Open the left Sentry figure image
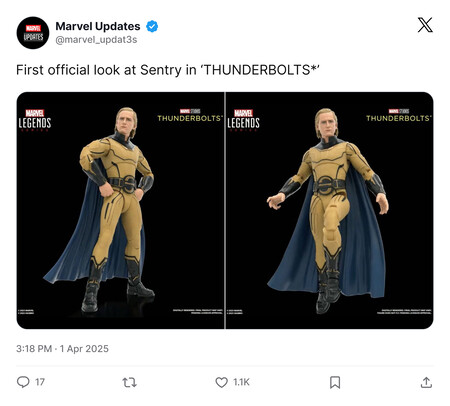Viewport: 450px width, 406px height. point(120,210)
